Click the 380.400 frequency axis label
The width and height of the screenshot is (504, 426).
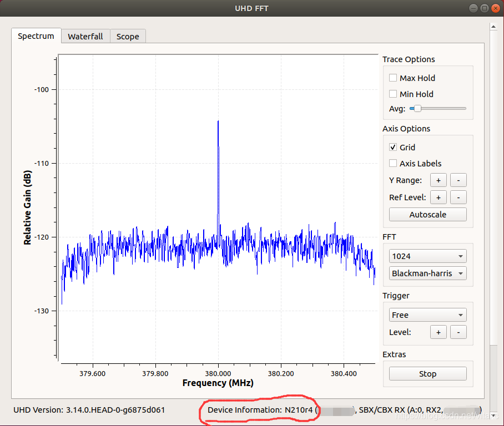[x=344, y=374]
